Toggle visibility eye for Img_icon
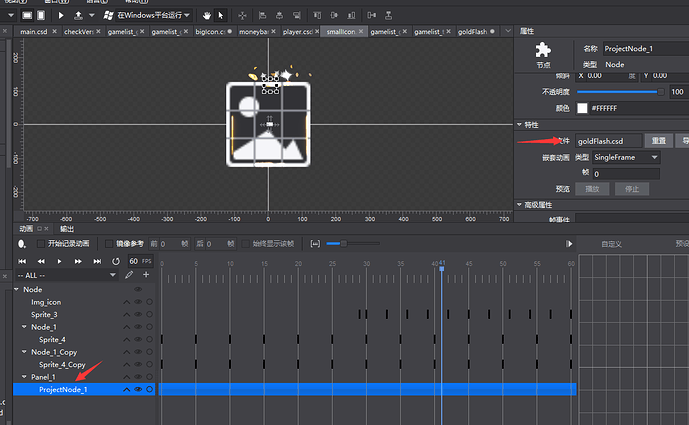Viewport: 689px width, 425px height. click(138, 302)
